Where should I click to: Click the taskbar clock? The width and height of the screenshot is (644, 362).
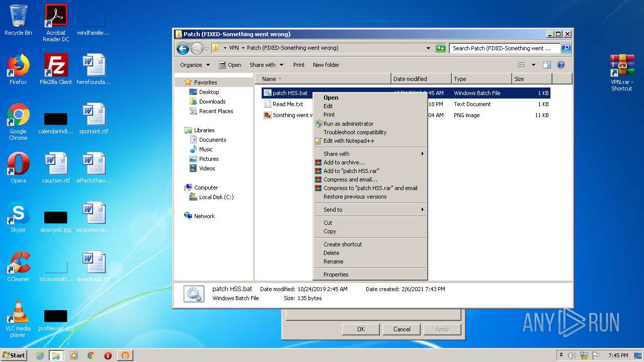coord(618,355)
